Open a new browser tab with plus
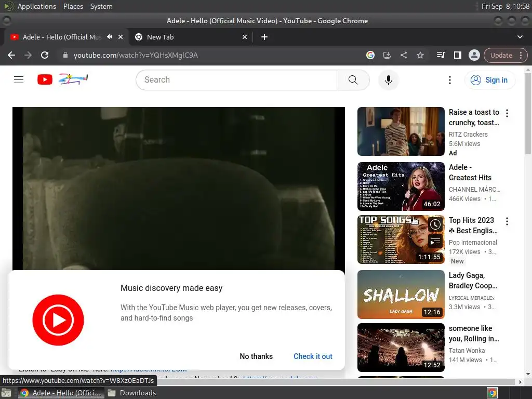 click(264, 37)
